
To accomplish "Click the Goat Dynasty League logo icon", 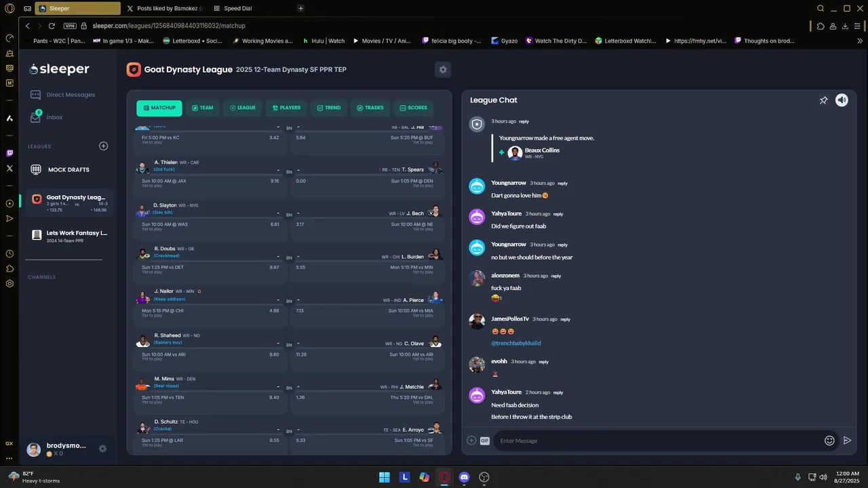I will [x=134, y=69].
